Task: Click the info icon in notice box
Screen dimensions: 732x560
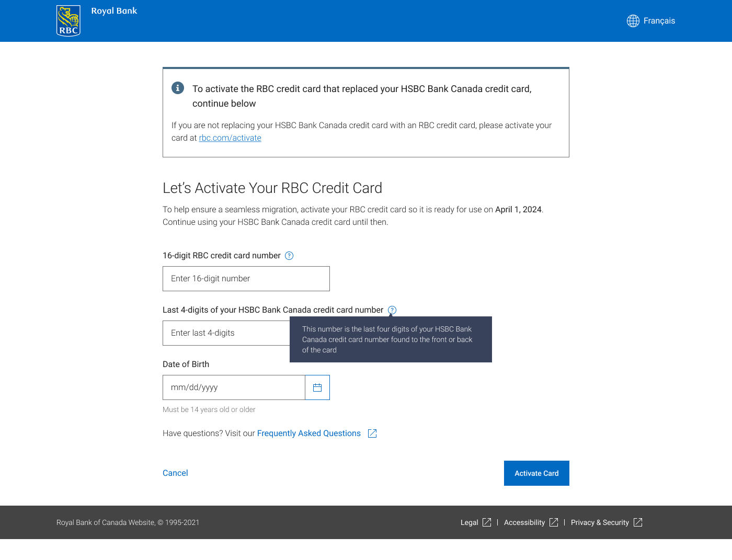Action: (x=178, y=88)
